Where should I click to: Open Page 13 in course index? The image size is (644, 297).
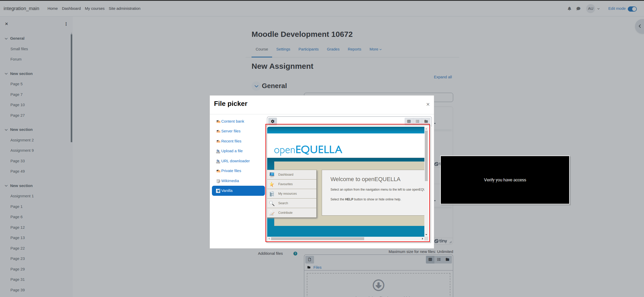point(17,238)
